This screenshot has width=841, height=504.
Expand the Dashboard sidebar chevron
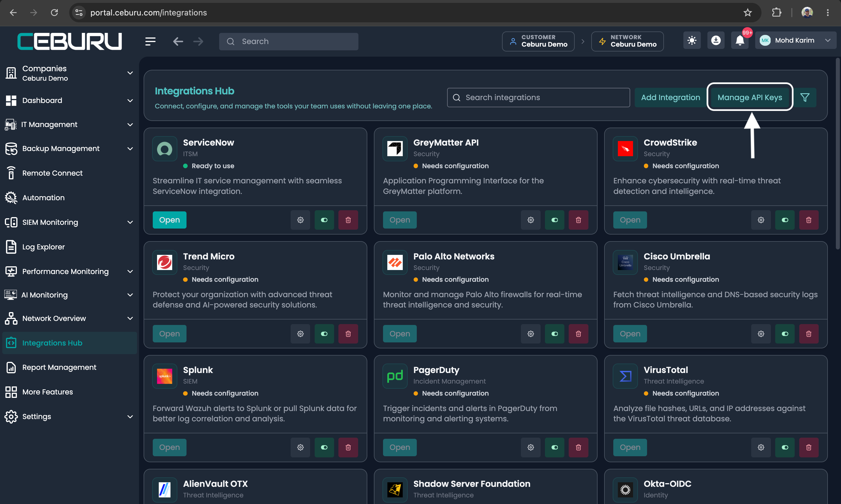pos(130,100)
